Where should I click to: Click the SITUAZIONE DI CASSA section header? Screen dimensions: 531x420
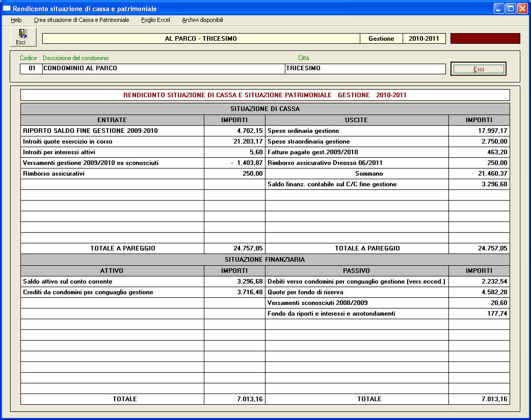pos(265,109)
